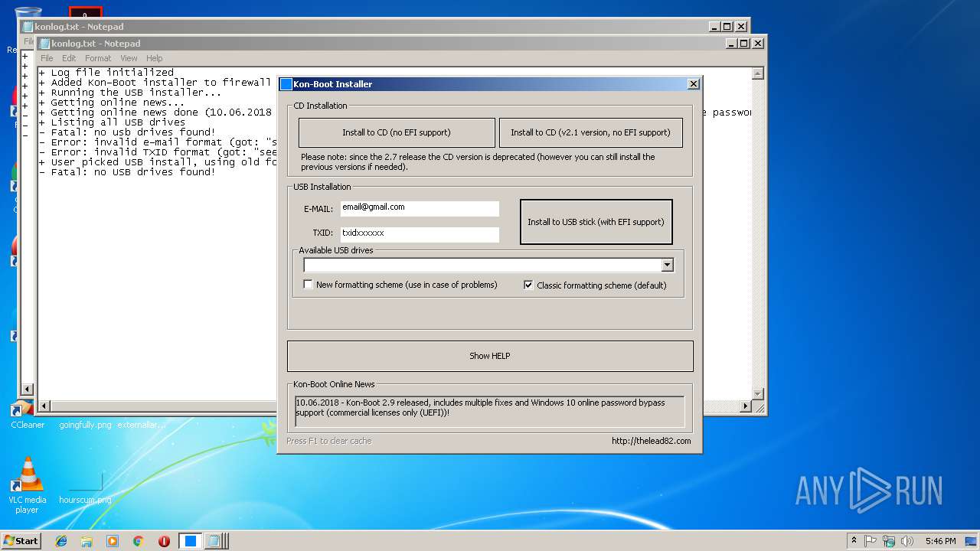Screen dimensions: 980x551
Task: Click front Notepad window's title bar icon
Action: pos(44,44)
